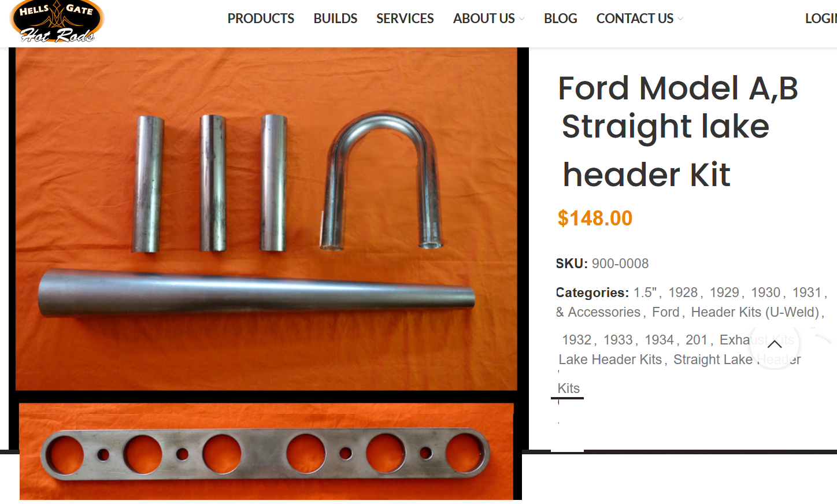Select the 1.5" category link
The width and height of the screenshot is (837, 504).
click(x=645, y=292)
